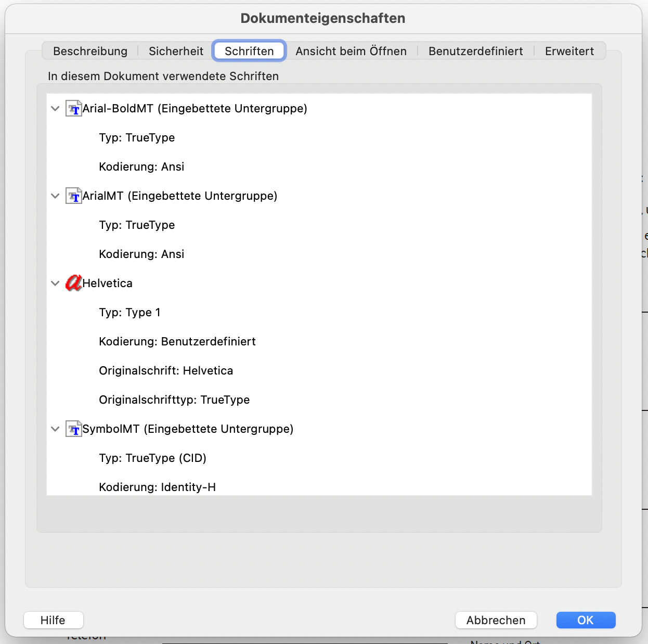Select the Originalschrift: Helvetica row
The image size is (648, 644).
[x=166, y=371]
